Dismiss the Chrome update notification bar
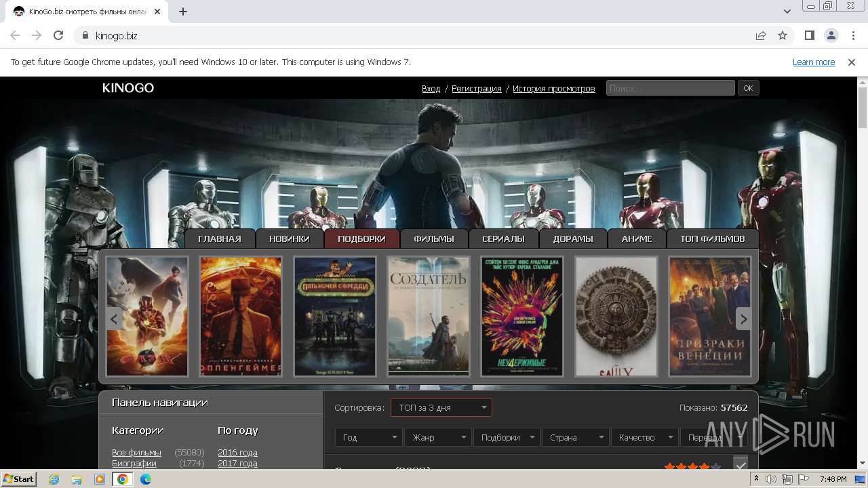 coord(852,62)
